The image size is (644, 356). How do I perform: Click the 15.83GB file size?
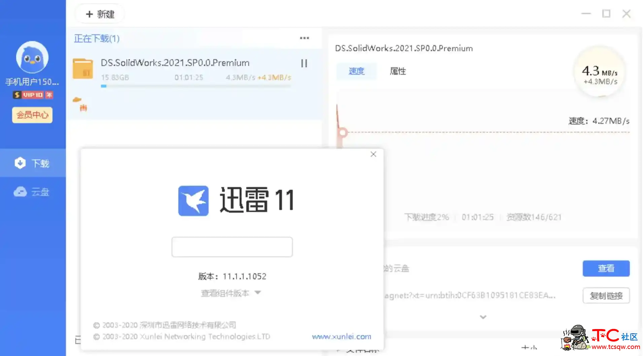click(115, 77)
